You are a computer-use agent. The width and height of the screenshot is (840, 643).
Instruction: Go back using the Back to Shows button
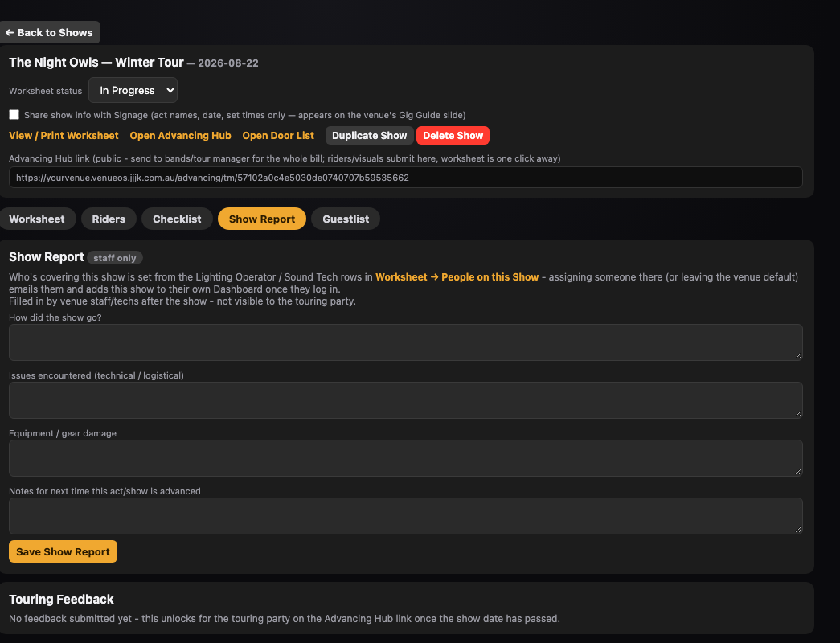(50, 33)
